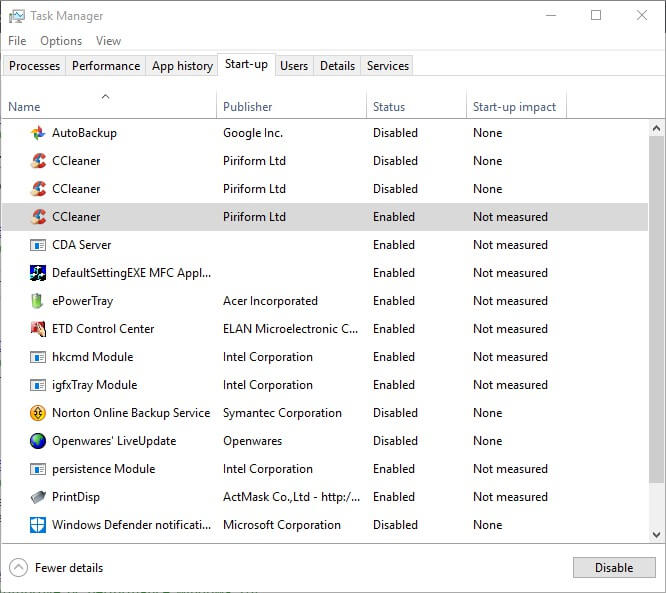
Task: Click the Google Inc. publisher cell
Action: [253, 133]
